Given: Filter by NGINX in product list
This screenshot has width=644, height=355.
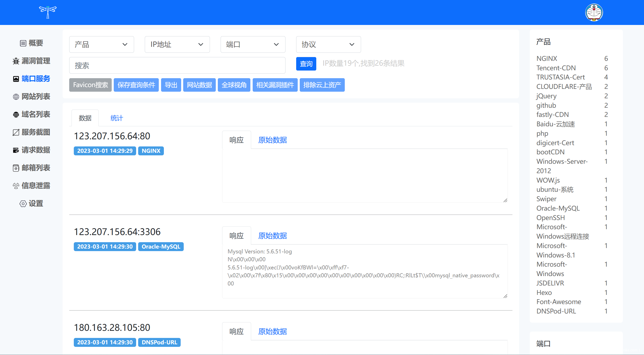Looking at the screenshot, I should (547, 59).
